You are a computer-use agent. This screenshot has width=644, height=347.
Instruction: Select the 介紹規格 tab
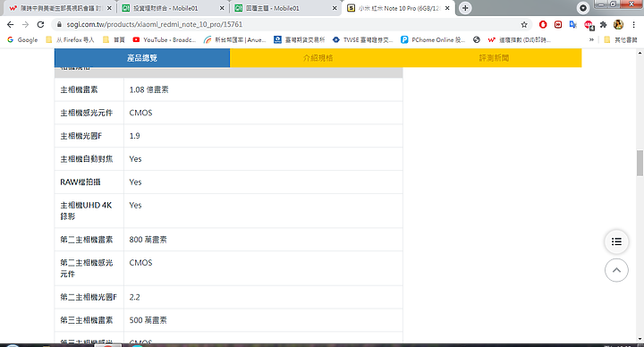tap(318, 58)
